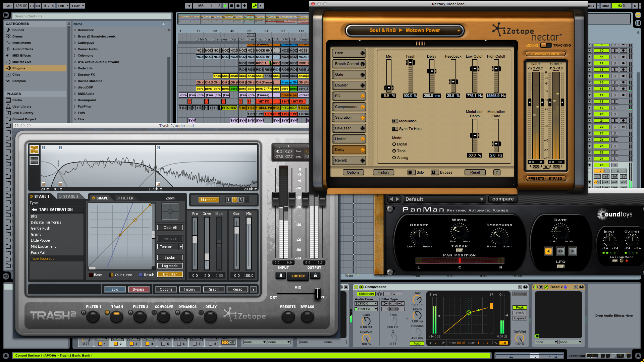Screen dimensions: 644x362
Task: Enable Multiband mode in Trash 2
Action: pyautogui.click(x=209, y=200)
